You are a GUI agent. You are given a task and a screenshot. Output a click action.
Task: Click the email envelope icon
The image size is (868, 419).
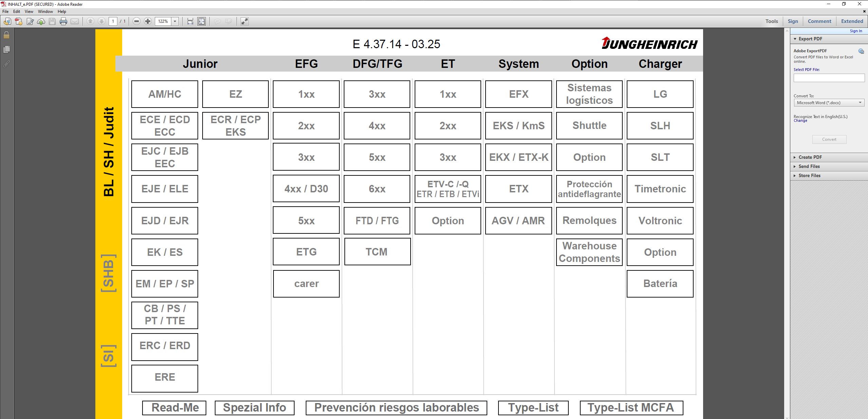75,21
